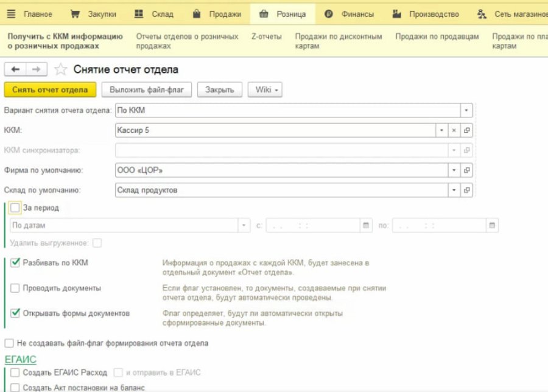Viewport: 548px width, 392px height.
Task: Open Продажи по дисконтным картам link
Action: click(339, 41)
